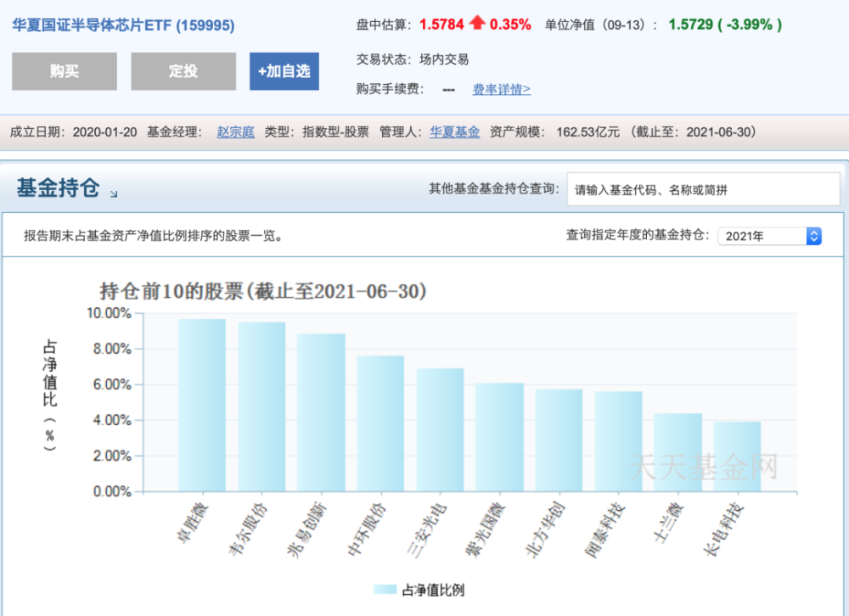Image resolution: width=849 pixels, height=616 pixels.
Task: Click the 长电科技 bar in chart
Action: click(737, 456)
